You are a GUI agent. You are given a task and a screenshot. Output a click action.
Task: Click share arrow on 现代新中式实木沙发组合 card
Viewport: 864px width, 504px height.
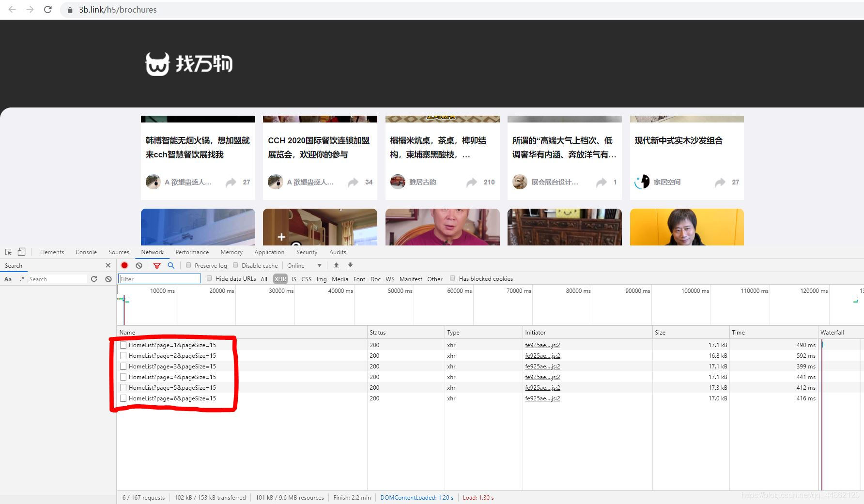tap(720, 182)
